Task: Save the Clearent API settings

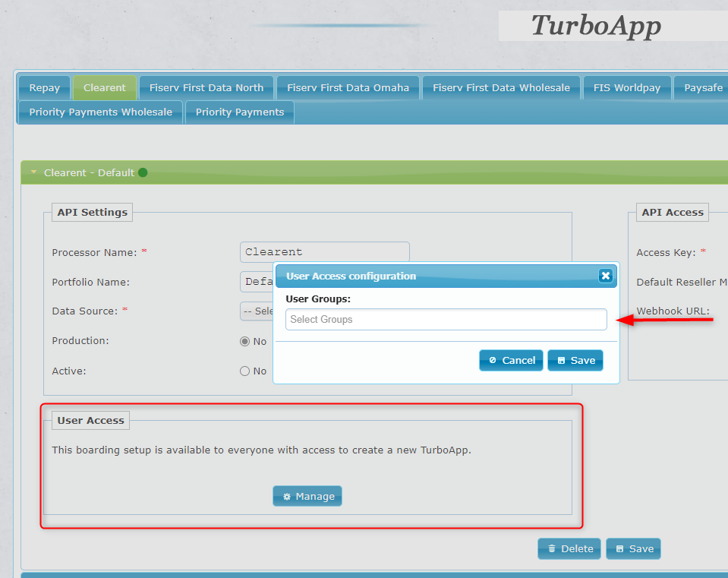Action: (633, 548)
